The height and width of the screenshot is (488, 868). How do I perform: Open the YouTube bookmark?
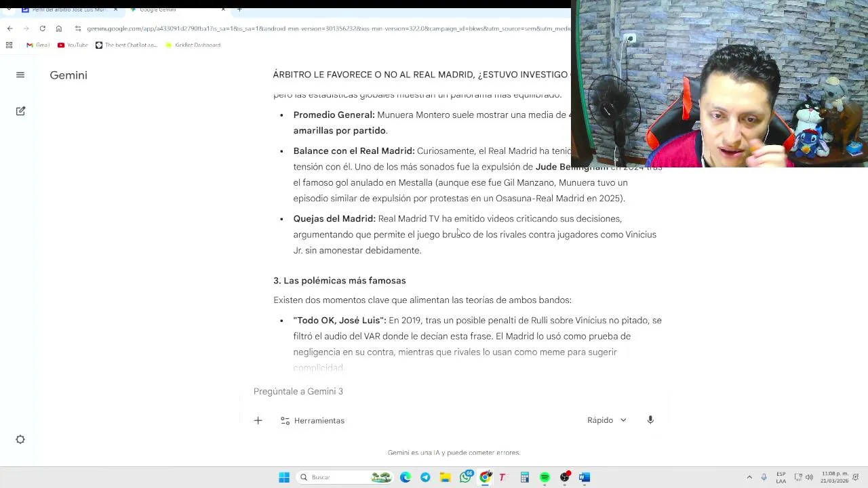click(x=73, y=45)
